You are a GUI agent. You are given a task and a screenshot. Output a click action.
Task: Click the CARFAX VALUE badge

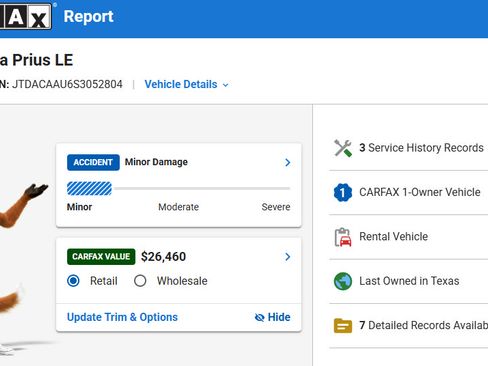tap(101, 257)
